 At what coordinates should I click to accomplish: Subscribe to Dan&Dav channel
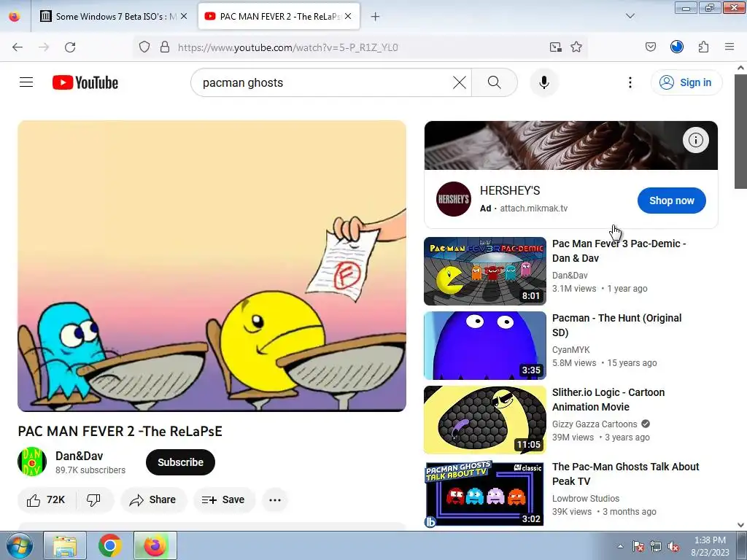(x=181, y=462)
